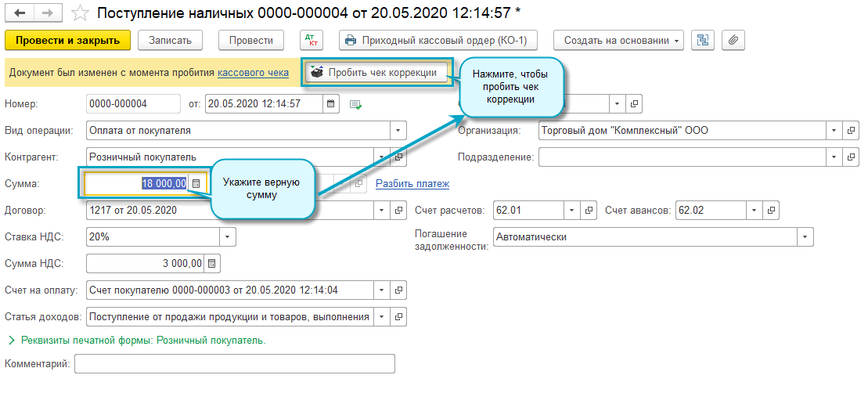Viewport: 868px width, 404px height.
Task: Open attached files paperclip icon
Action: coord(733,41)
